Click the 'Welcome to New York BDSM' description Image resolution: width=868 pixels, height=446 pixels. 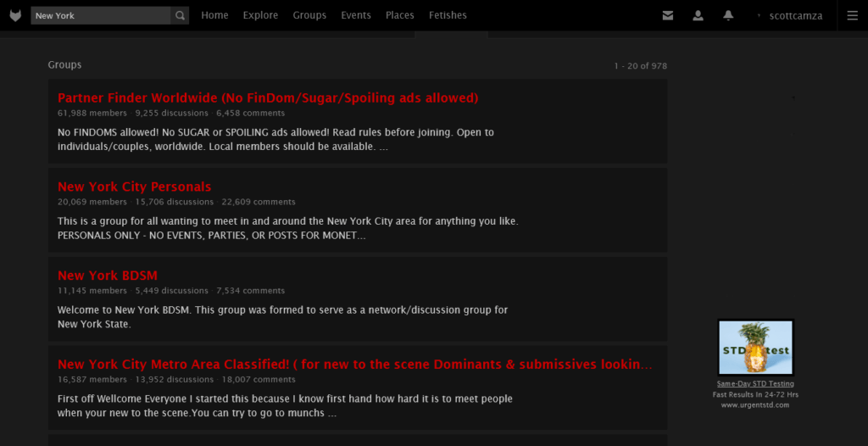(282, 317)
